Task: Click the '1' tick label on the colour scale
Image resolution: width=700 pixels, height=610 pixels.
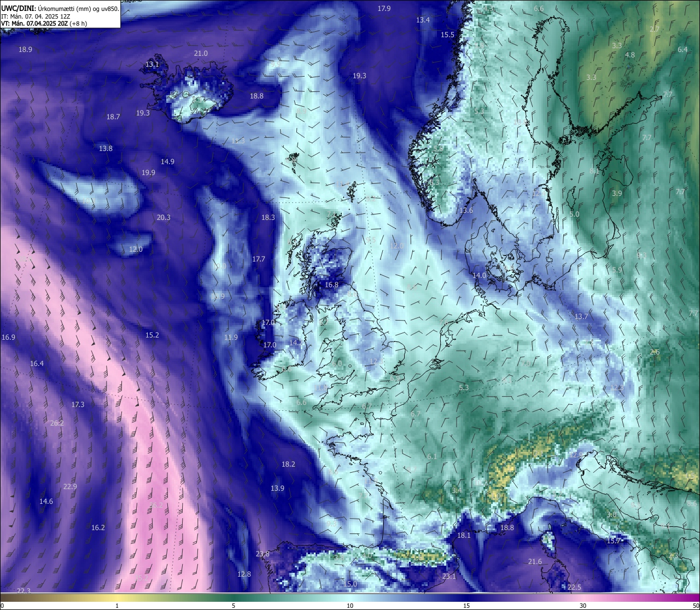Action: pyautogui.click(x=117, y=606)
